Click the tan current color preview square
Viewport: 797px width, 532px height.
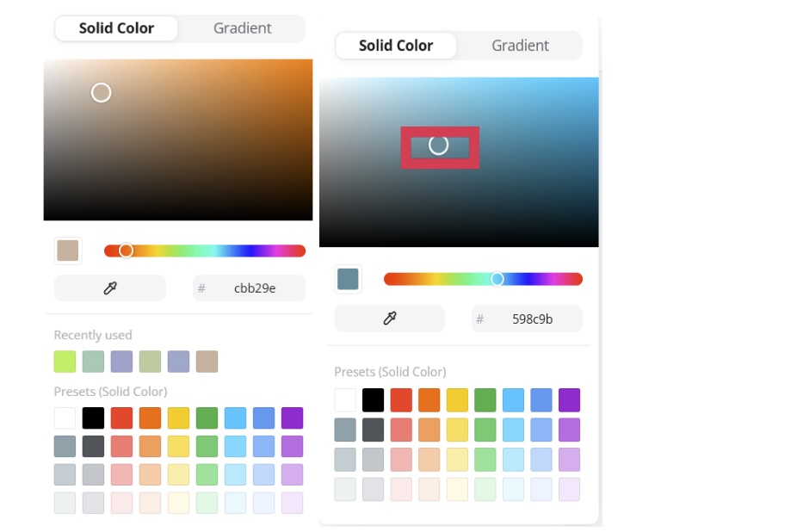click(67, 251)
